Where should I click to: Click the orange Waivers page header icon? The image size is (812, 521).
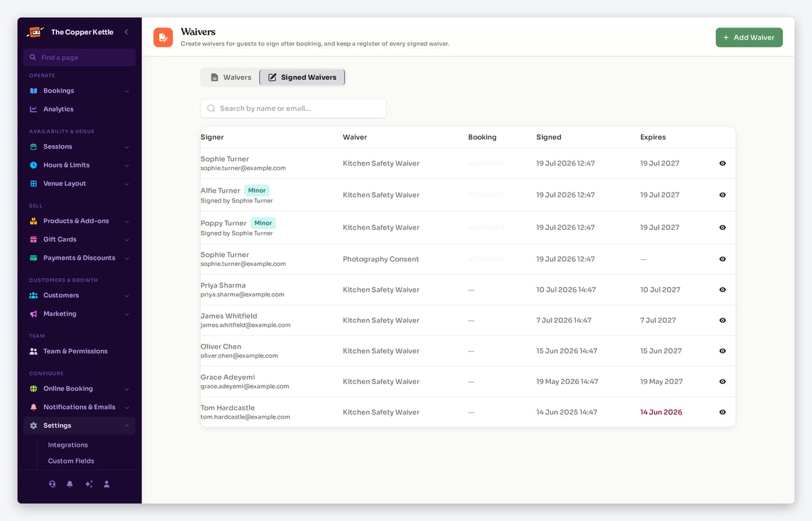[163, 37]
